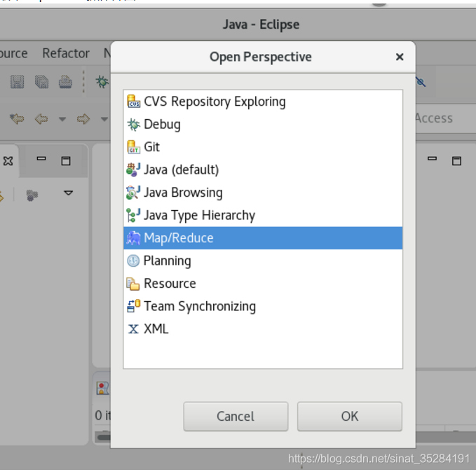Screen dimensions: 476x472
Task: Click the Debug bug icon in list
Action: click(133, 125)
